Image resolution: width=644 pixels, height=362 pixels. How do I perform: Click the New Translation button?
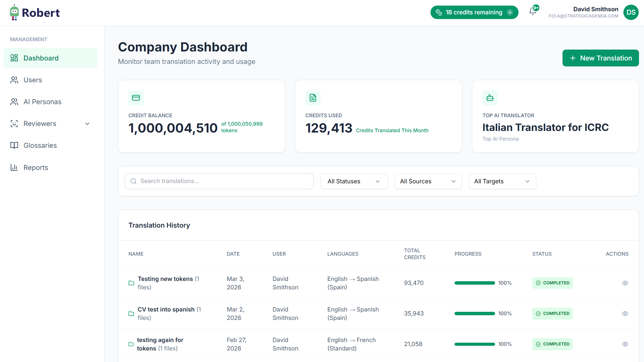point(600,58)
